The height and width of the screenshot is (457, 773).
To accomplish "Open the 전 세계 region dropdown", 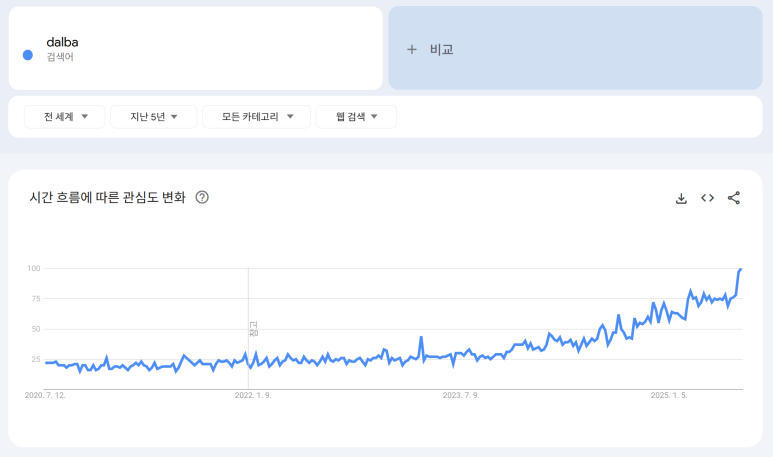I will (65, 117).
